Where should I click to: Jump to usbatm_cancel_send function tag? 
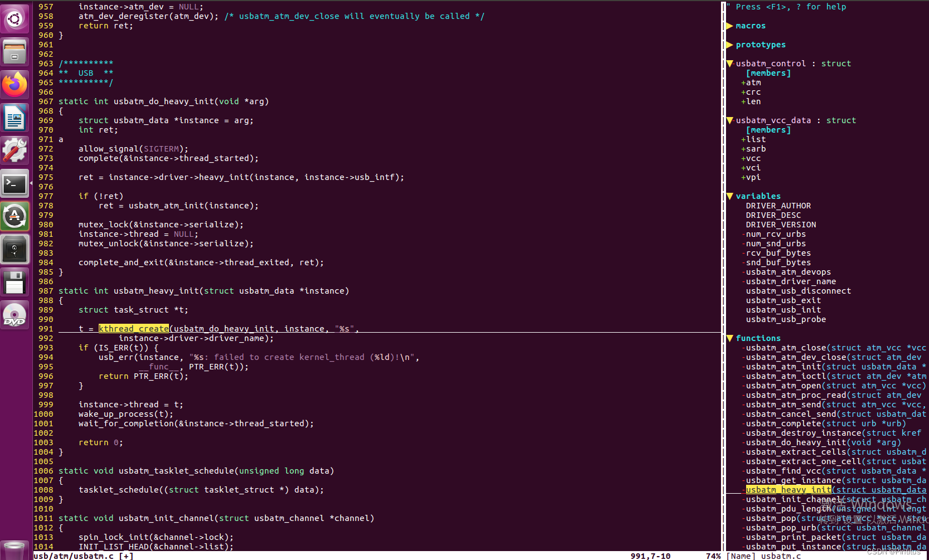(791, 414)
